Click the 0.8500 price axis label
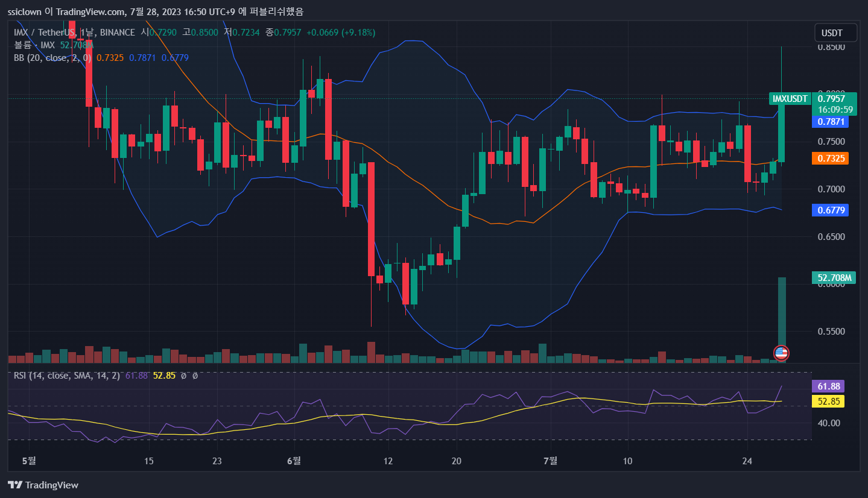 click(x=831, y=47)
